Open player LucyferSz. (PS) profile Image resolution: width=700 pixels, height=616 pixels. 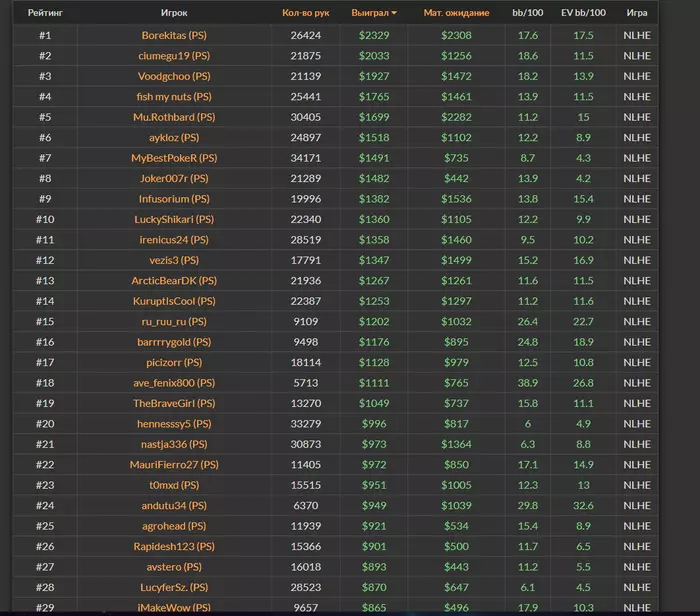(x=174, y=587)
